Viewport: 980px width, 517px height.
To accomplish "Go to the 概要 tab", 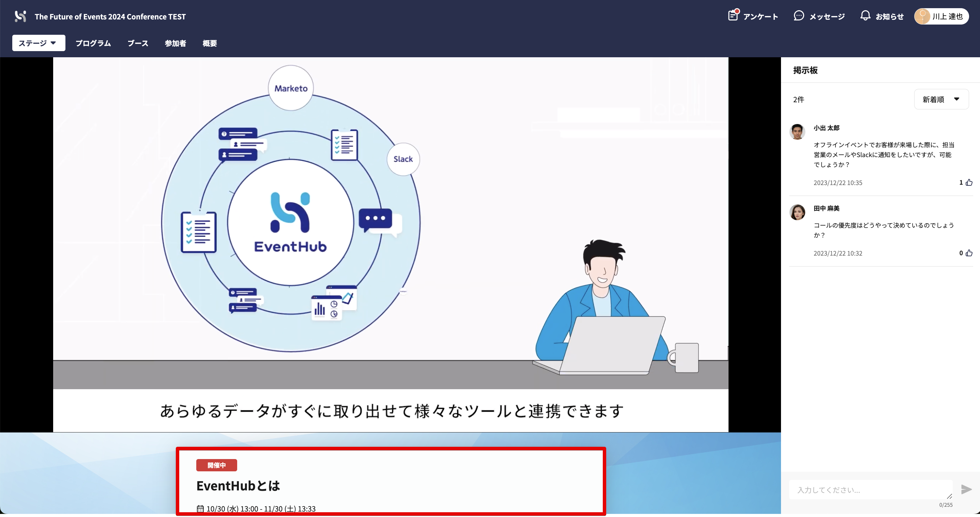I will pyautogui.click(x=210, y=43).
